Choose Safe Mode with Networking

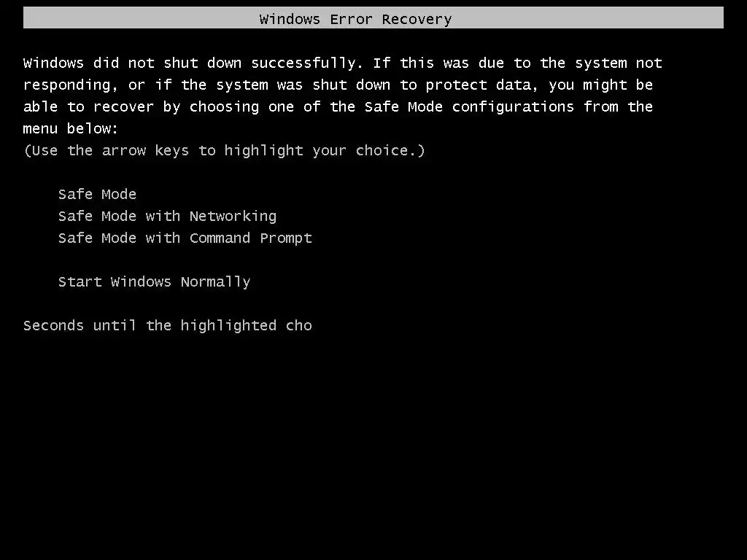167,216
